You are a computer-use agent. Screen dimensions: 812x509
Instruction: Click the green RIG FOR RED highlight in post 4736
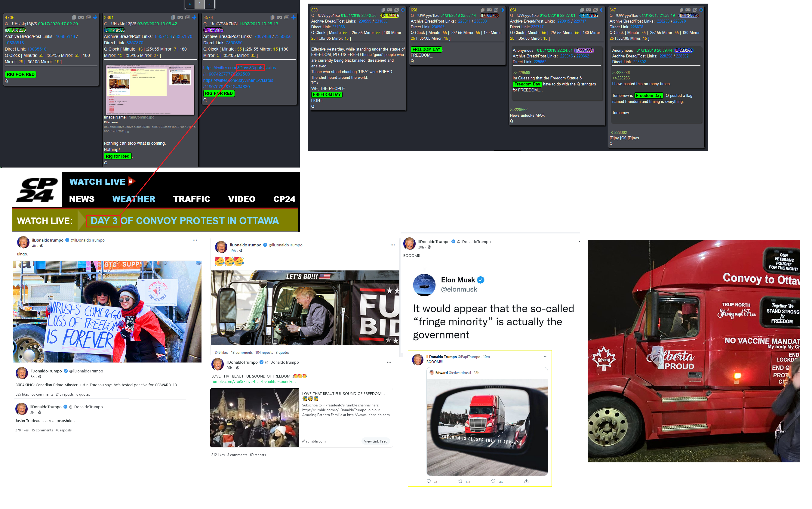tap(21, 74)
